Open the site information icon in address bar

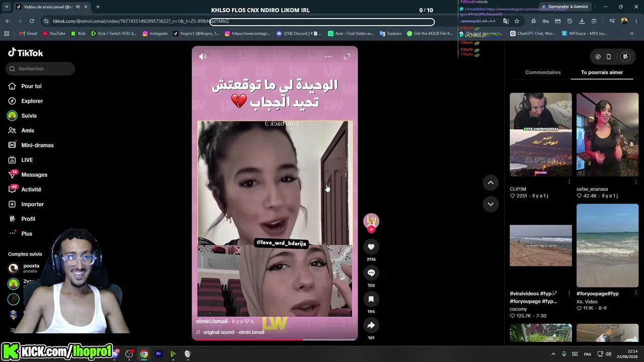point(46,21)
